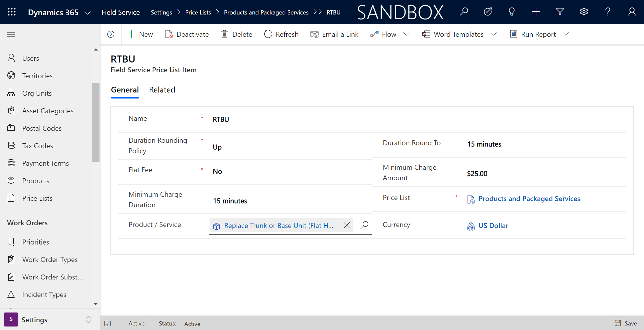Viewport: 644px width, 330px height.
Task: Click the Field Service Price List Item icon
Action: [108, 323]
